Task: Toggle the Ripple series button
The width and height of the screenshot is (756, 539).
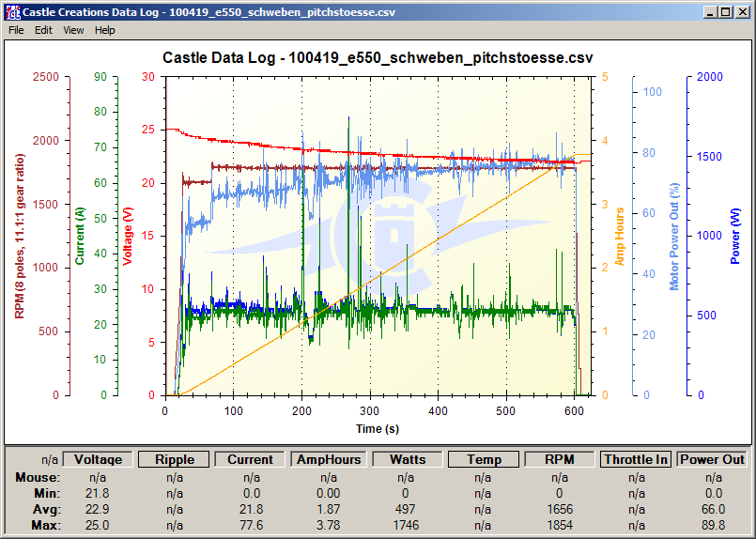Action: point(174,459)
